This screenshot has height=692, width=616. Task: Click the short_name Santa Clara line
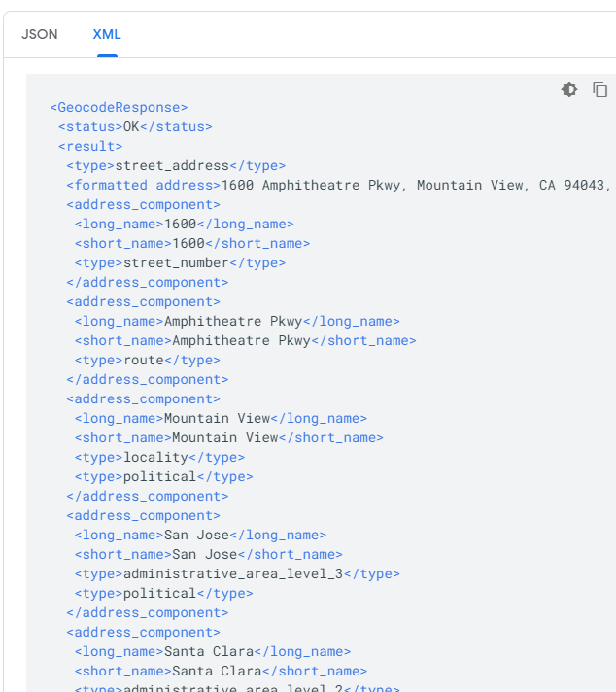pos(221,671)
